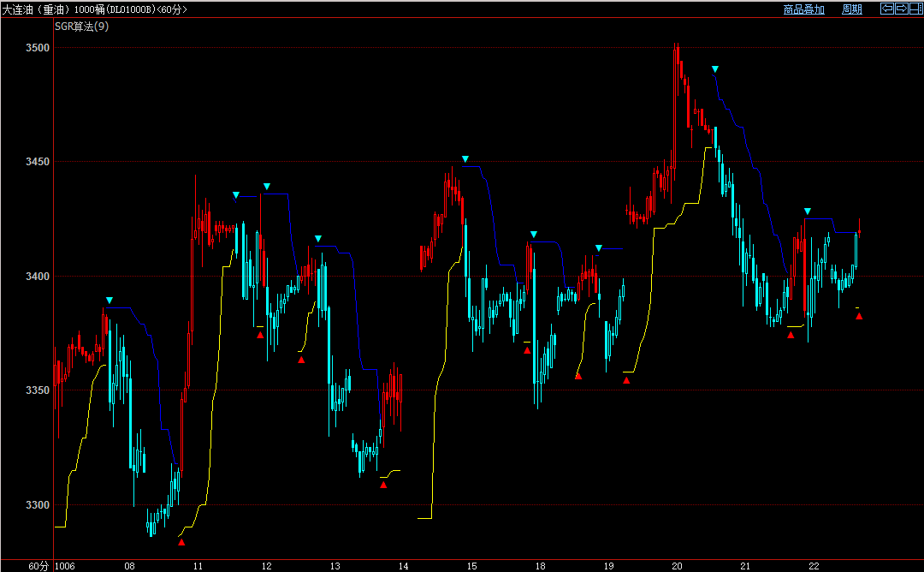Select the 21 date label on time axis
Viewport: 924px width, 572px height.
[745, 566]
